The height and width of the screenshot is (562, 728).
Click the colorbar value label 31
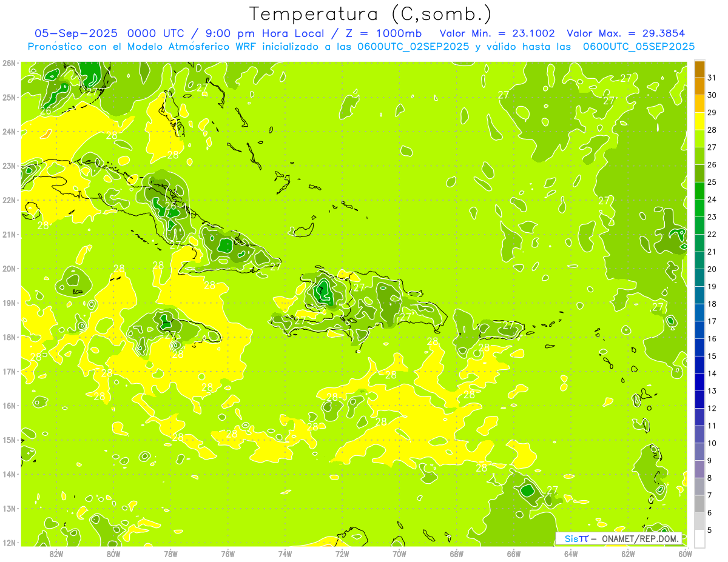[x=712, y=78]
